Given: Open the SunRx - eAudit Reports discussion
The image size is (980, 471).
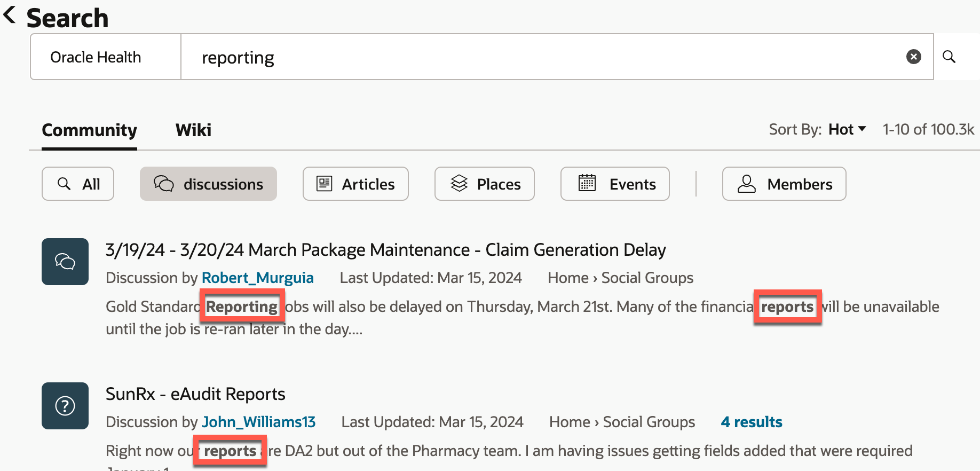Looking at the screenshot, I should tap(195, 394).
